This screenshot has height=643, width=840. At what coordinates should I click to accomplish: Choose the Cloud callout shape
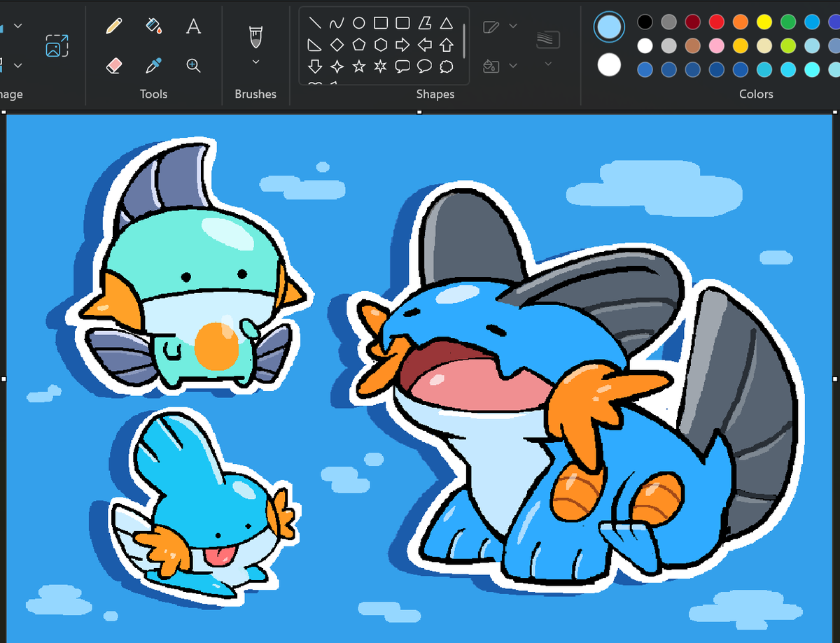pos(446,66)
